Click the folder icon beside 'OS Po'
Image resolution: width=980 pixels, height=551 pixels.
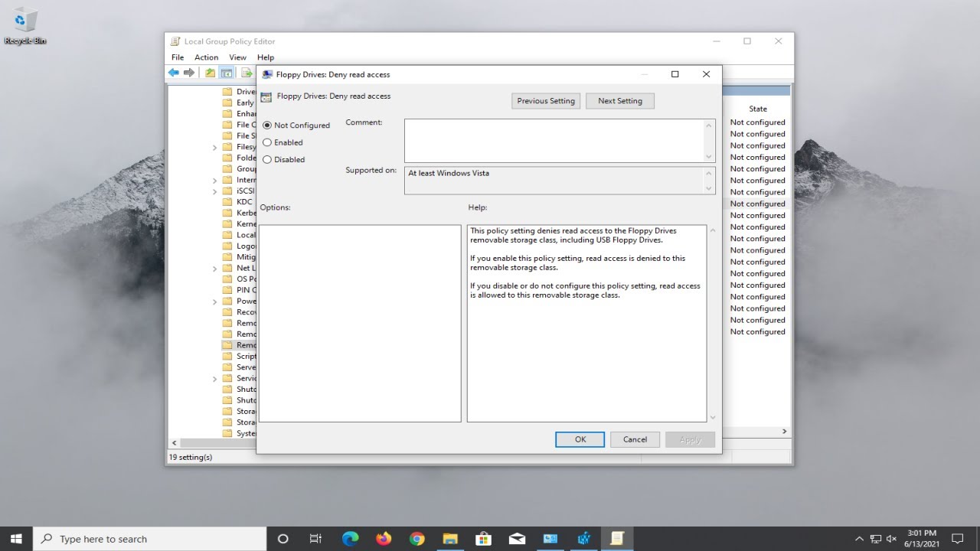[x=227, y=279]
